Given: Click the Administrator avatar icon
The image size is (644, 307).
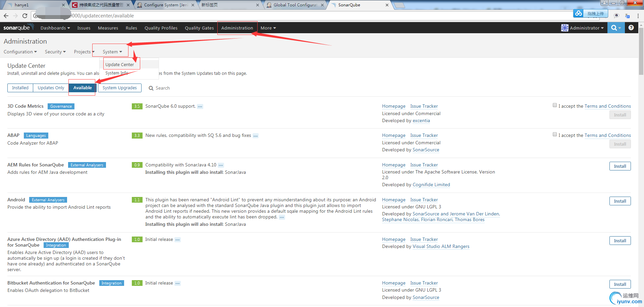Looking at the screenshot, I should pyautogui.click(x=565, y=28).
